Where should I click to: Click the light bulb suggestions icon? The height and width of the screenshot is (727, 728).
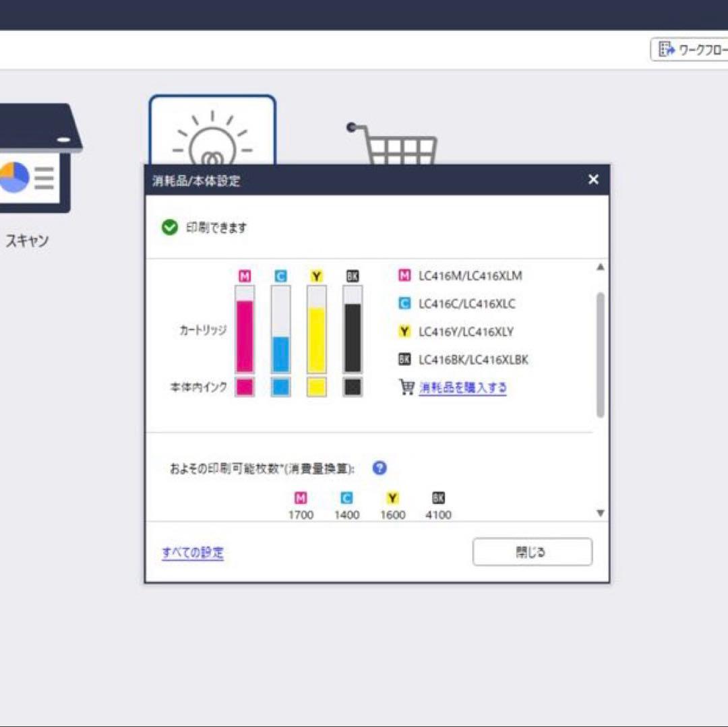pyautogui.click(x=212, y=135)
